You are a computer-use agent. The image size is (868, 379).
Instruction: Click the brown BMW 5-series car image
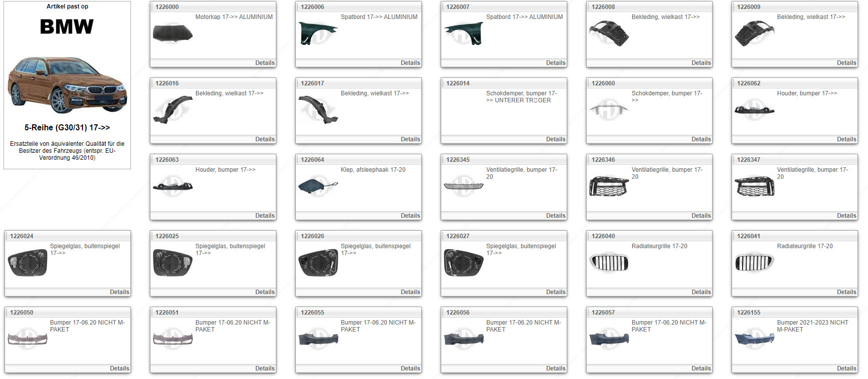(67, 84)
